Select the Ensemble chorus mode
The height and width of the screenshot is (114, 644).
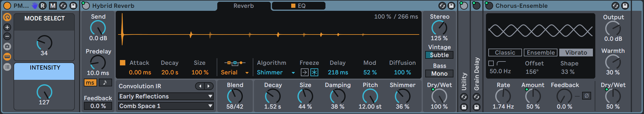point(541,52)
